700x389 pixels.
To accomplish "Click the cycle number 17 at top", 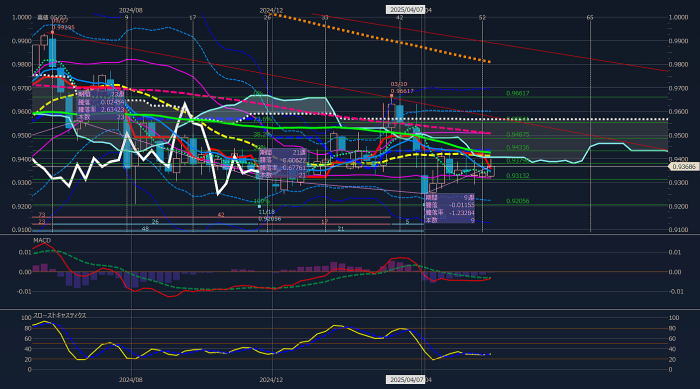I will [x=192, y=18].
